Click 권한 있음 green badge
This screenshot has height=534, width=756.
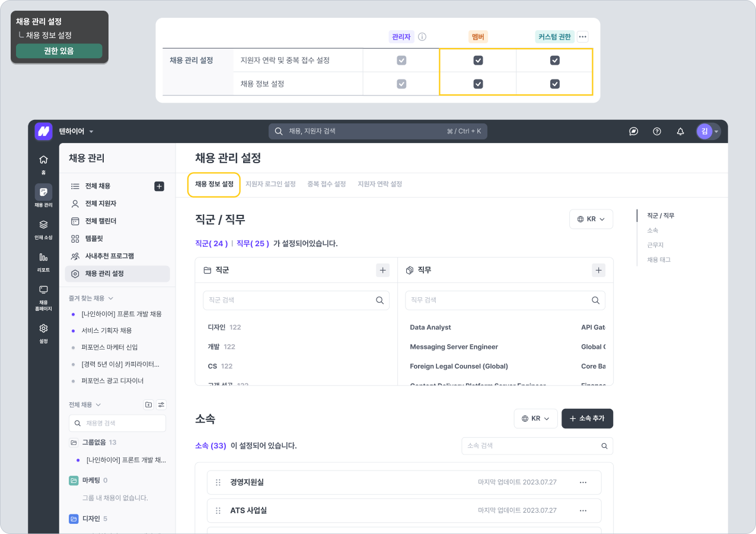click(59, 51)
